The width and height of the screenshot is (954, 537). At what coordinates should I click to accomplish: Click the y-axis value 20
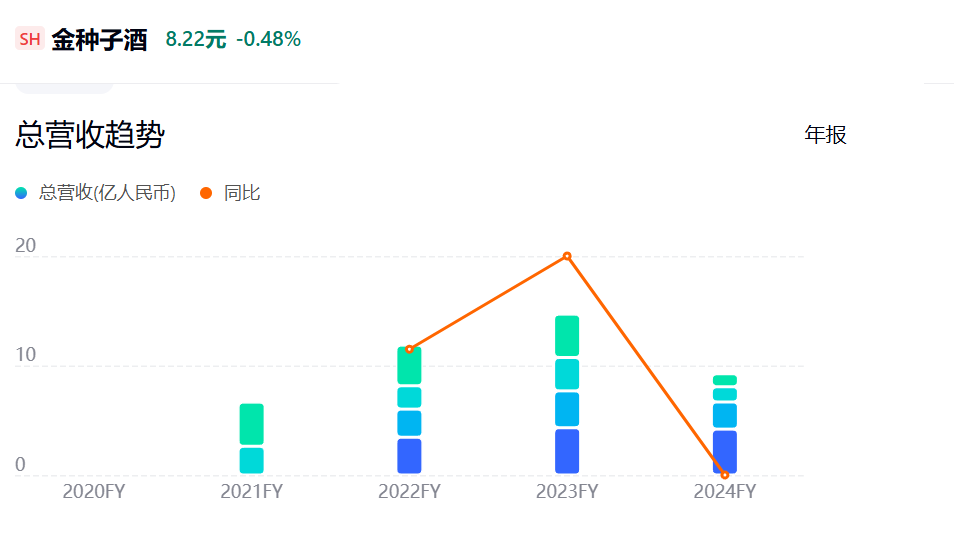(x=26, y=246)
